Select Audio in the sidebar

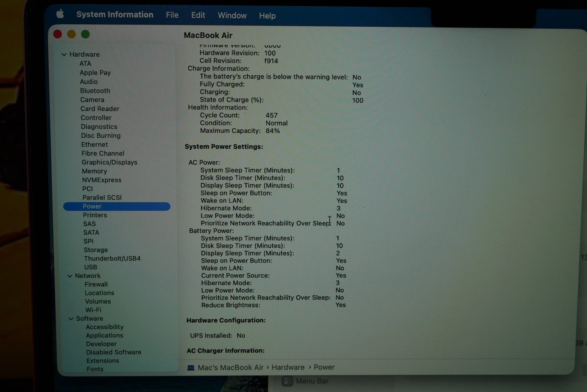[x=89, y=81]
